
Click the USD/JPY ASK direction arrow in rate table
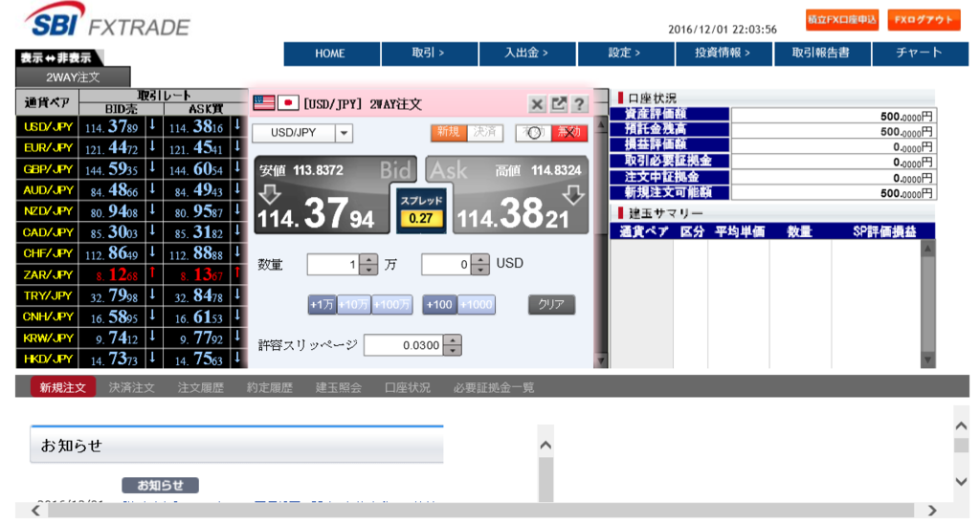(237, 125)
